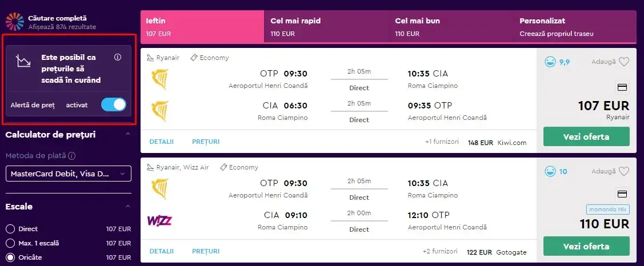644x266 pixels.
Task: Click credit card icon above 107 EUR
Action: 622,87
